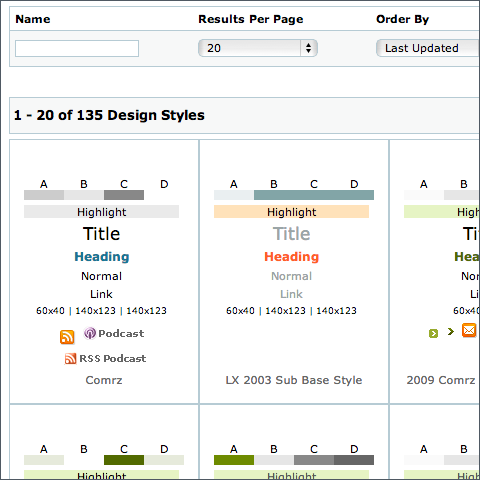Click the '1 - 20 of 135 Design Styles' heading

pos(109,115)
